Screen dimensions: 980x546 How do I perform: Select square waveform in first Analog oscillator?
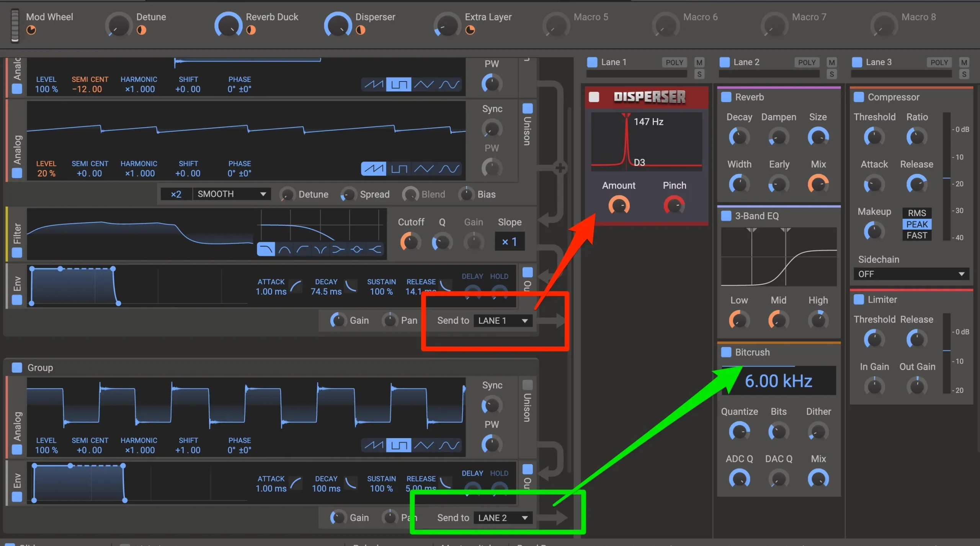pos(399,84)
